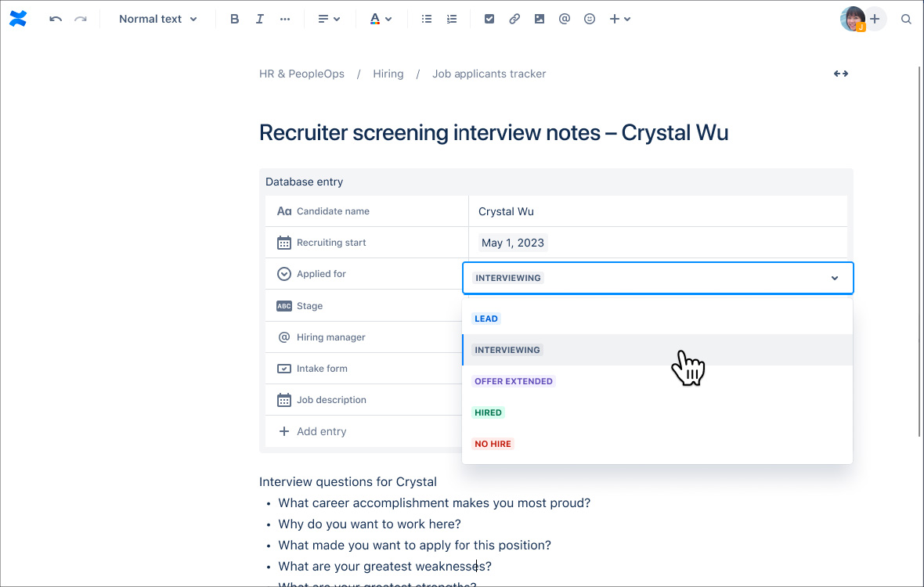Collapse the INTERVIEWING status dropdown
This screenshot has width=924, height=587.
pos(834,278)
